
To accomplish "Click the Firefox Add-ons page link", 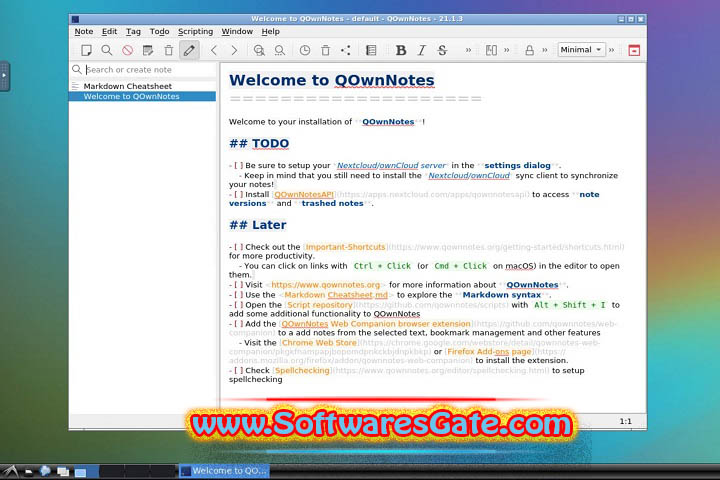I will point(489,351).
